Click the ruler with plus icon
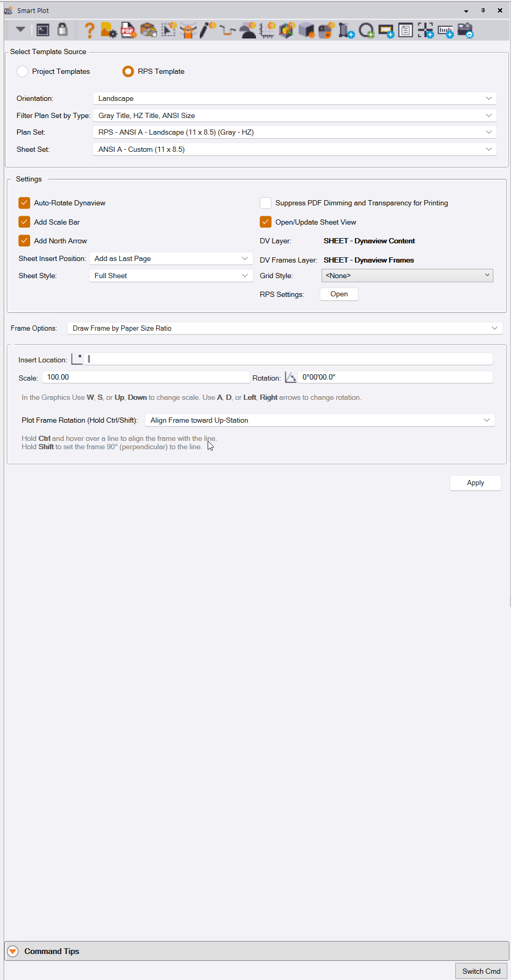 point(445,31)
